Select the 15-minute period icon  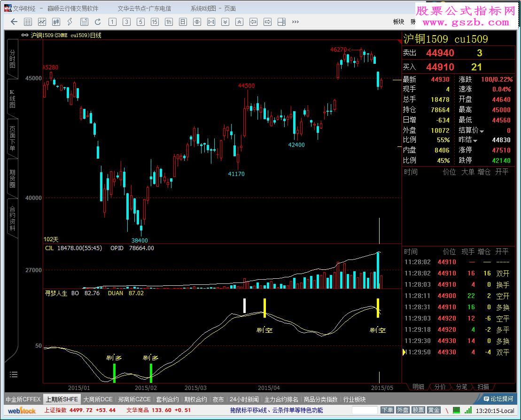pos(155,22)
